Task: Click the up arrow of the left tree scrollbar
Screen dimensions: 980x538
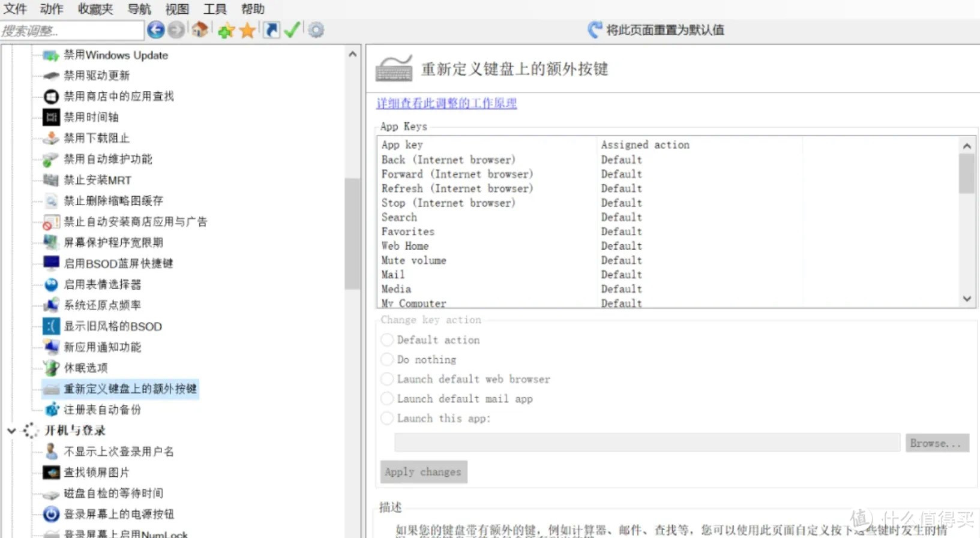Action: point(352,55)
